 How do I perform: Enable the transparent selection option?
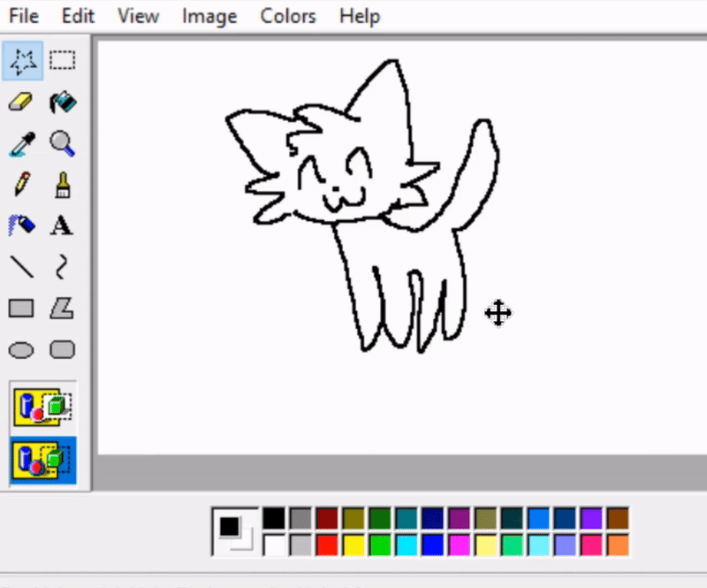[43, 461]
